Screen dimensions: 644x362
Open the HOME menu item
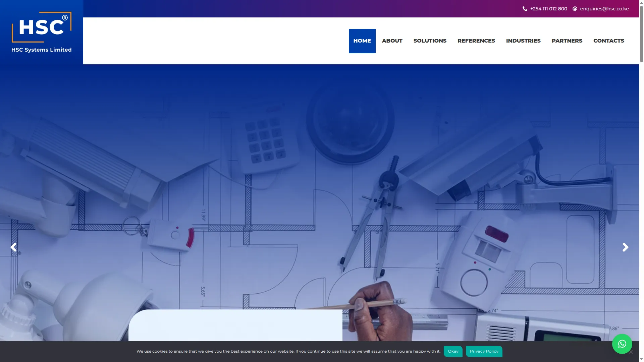tap(362, 41)
